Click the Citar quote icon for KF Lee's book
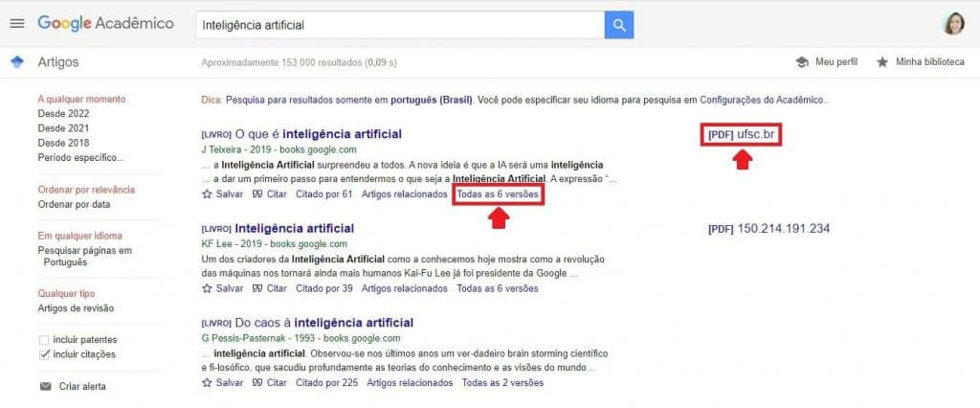 point(256,288)
